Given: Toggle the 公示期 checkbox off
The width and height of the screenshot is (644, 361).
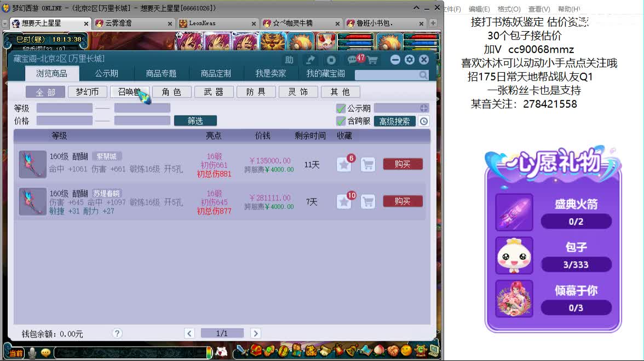Looking at the screenshot, I should (x=341, y=108).
